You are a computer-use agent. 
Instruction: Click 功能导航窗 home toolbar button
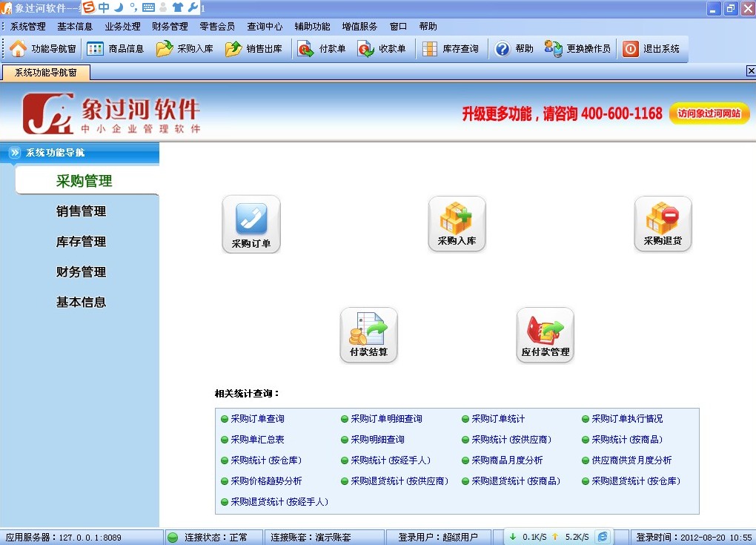(44, 49)
